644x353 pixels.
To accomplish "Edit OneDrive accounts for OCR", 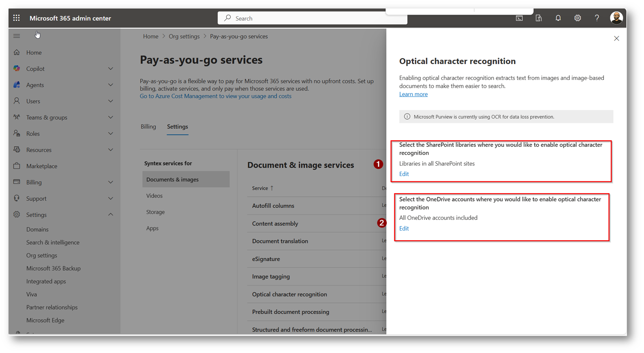I will 404,228.
